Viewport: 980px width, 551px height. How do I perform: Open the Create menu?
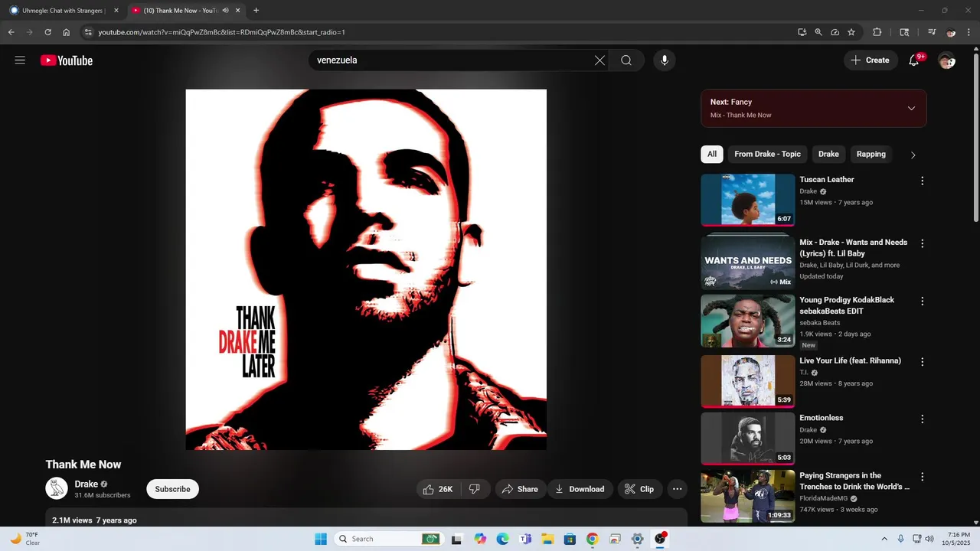click(x=871, y=60)
